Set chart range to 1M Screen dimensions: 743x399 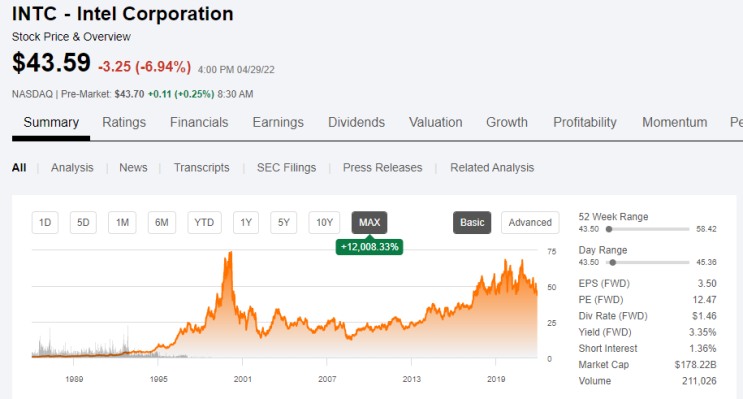(x=122, y=223)
